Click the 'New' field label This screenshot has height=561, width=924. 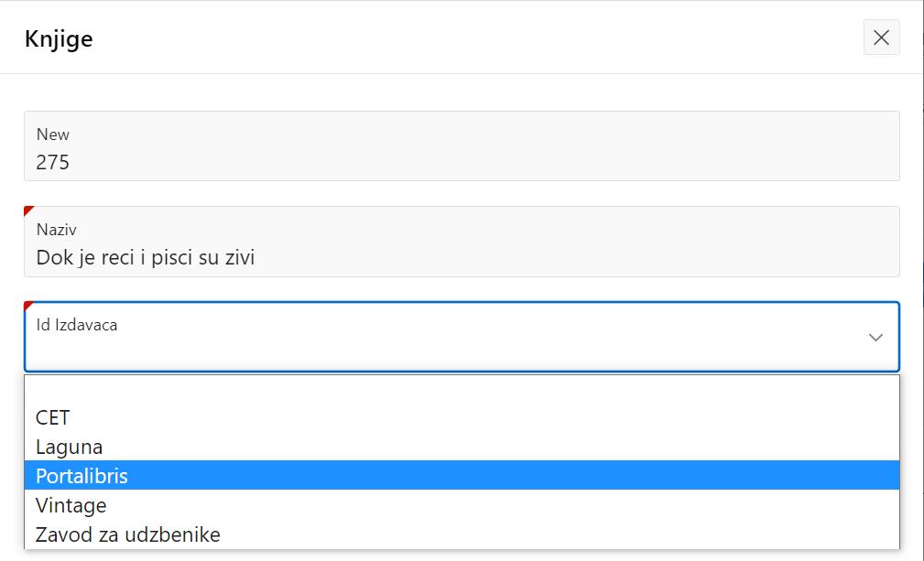[x=53, y=135]
